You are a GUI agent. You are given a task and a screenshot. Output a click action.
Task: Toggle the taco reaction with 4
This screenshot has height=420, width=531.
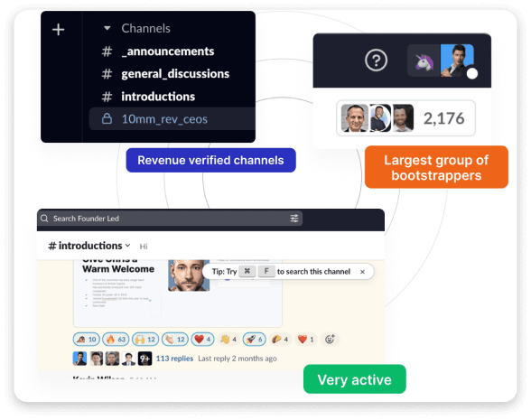[x=280, y=339]
